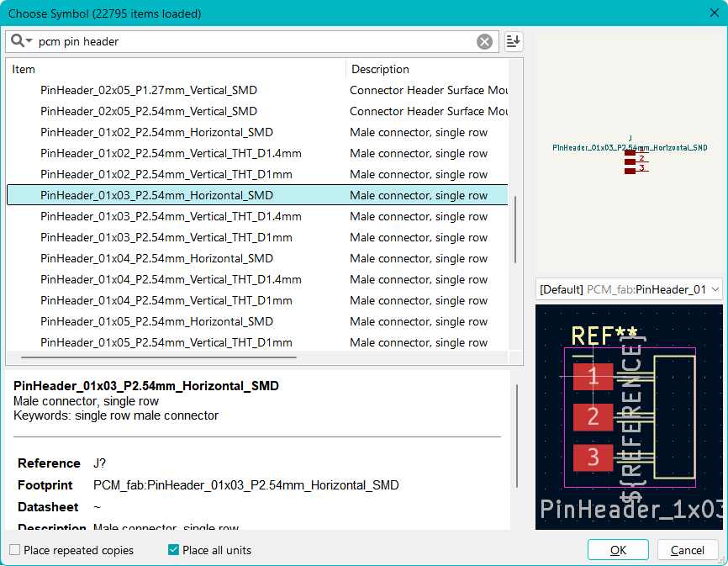The height and width of the screenshot is (566, 728).
Task: Click the Cancel button
Action: [x=687, y=550]
